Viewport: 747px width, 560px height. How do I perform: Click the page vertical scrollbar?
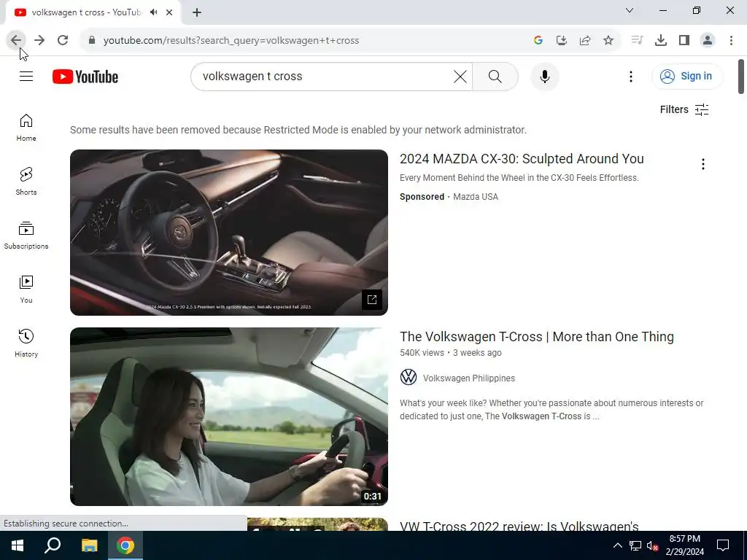coord(741,76)
